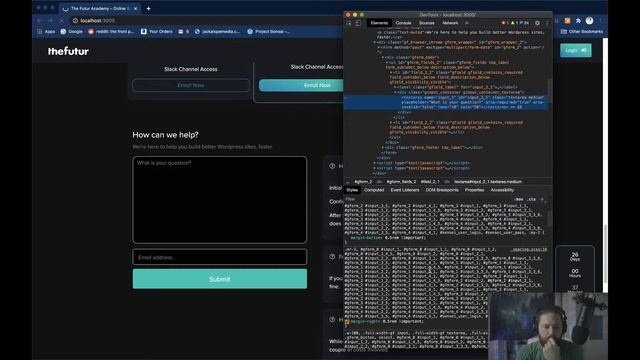Expand the gform_footer div node
The image size is (640, 360).
(383, 148)
